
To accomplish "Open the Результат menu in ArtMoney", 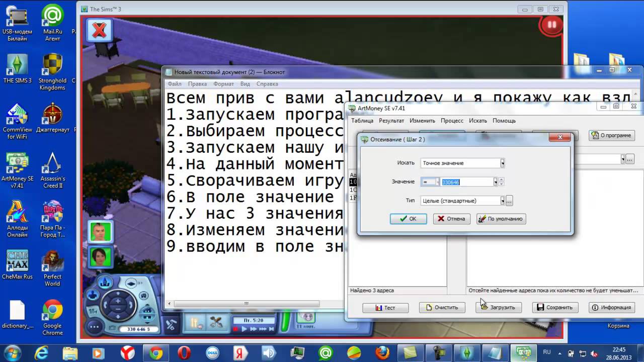I will [391, 121].
